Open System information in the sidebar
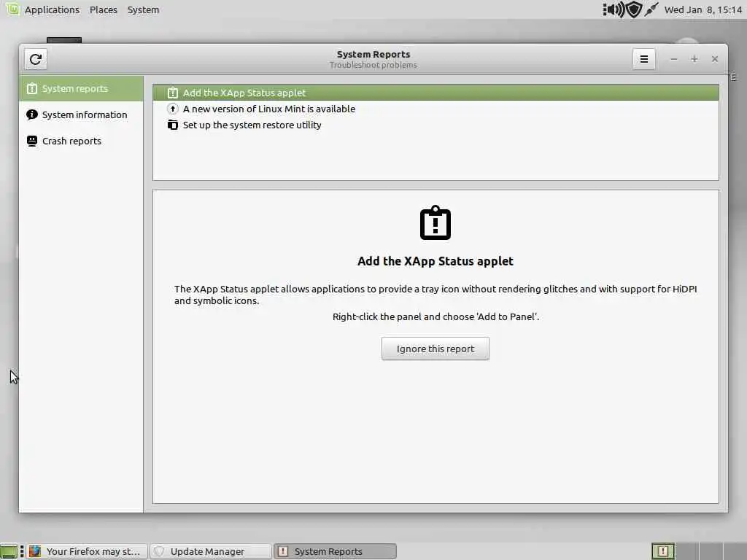 tap(81, 114)
